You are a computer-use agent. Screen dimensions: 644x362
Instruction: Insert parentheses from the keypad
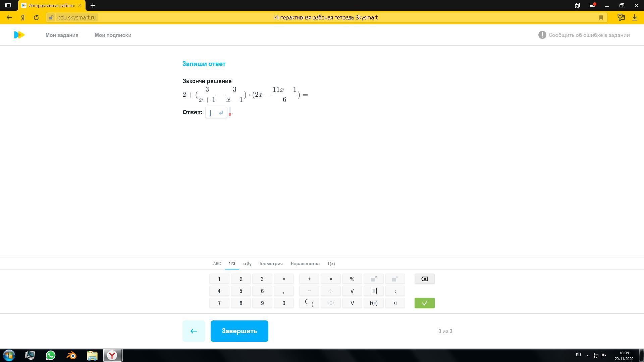pos(309,303)
